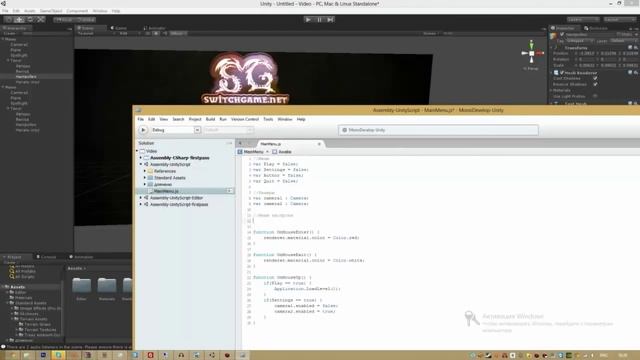Expand Assembly-UnityScript-firstpass in Solution

[141, 204]
